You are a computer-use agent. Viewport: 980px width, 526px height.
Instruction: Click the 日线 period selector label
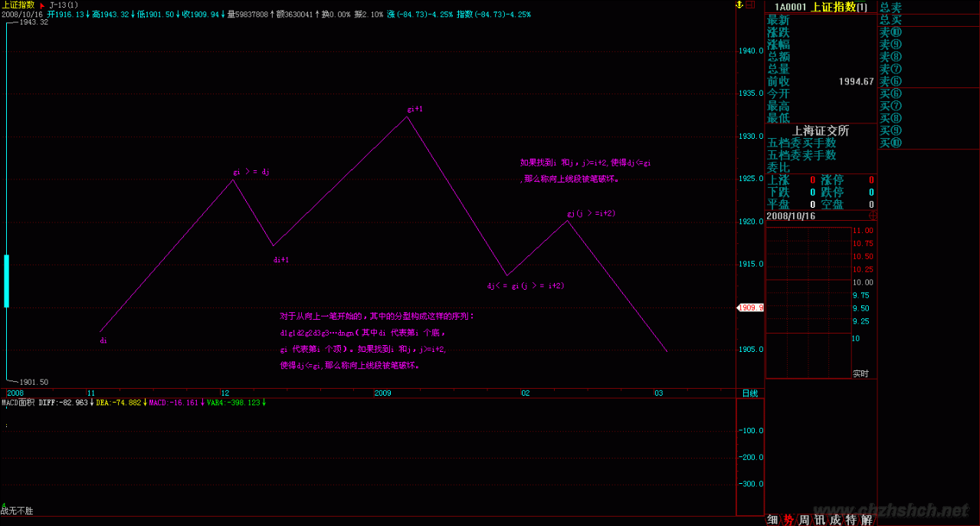[750, 393]
